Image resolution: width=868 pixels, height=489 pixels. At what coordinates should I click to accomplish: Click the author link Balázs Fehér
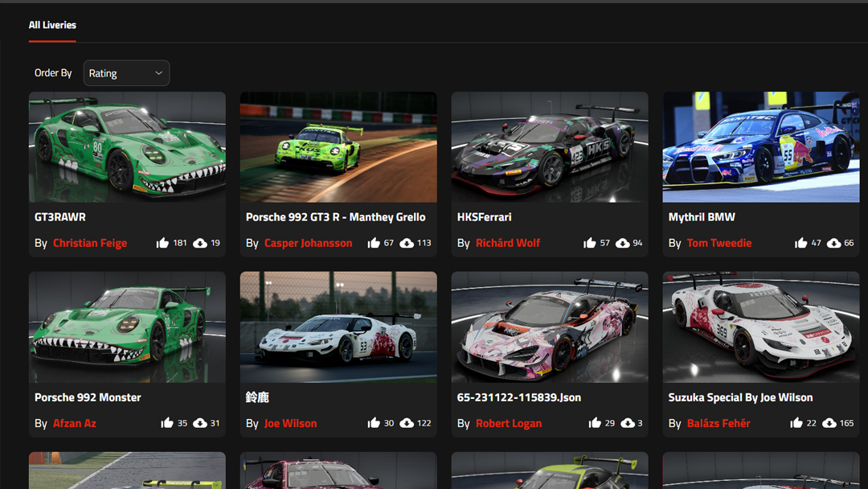tap(719, 422)
